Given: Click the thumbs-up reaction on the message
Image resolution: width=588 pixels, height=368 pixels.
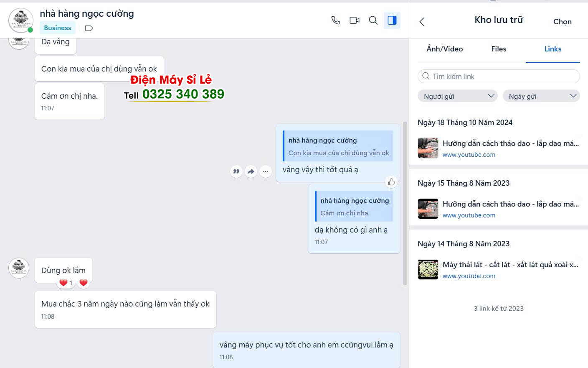Looking at the screenshot, I should [x=391, y=182].
